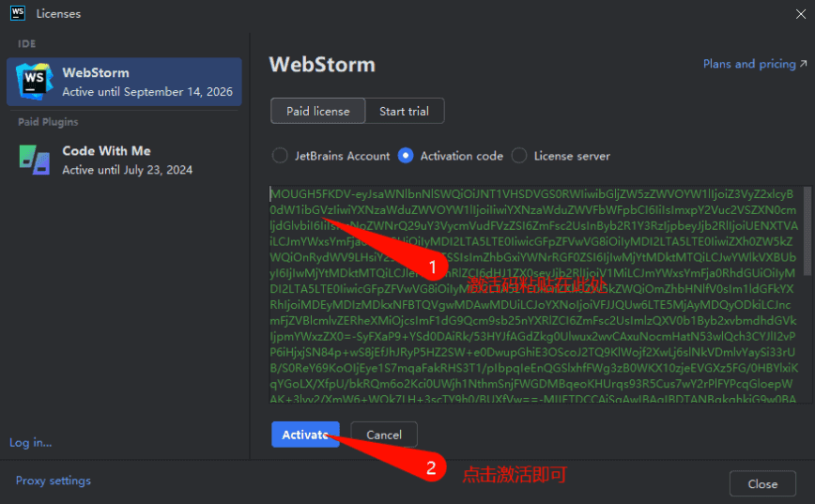Switch to the Paid license tab

click(x=317, y=111)
